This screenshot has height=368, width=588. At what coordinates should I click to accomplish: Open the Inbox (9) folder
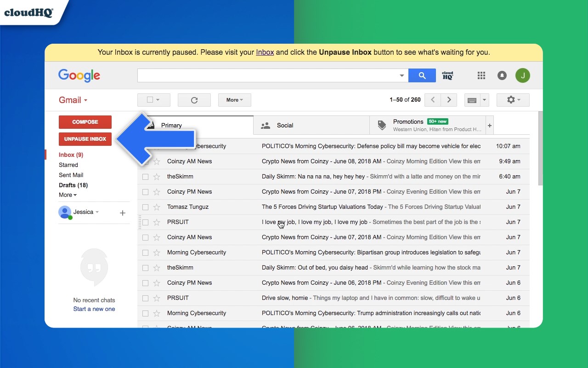[x=71, y=155]
